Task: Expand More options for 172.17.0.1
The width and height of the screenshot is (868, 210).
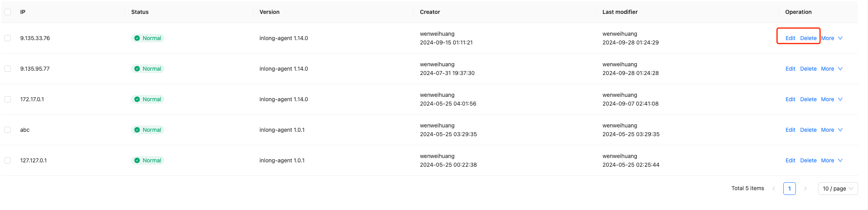Action: 832,99
